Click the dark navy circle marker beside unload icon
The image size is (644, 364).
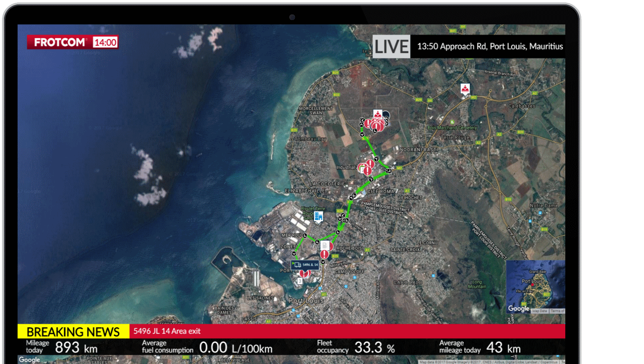click(386, 116)
